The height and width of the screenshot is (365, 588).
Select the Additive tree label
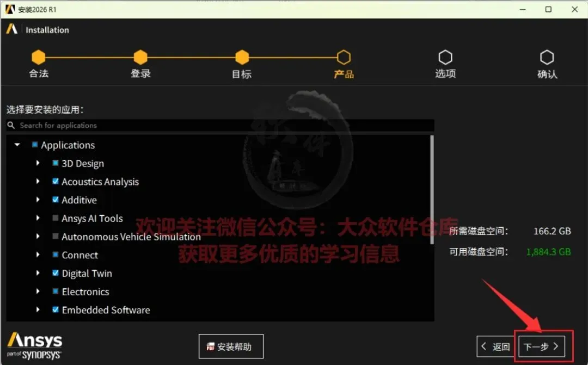tap(79, 200)
